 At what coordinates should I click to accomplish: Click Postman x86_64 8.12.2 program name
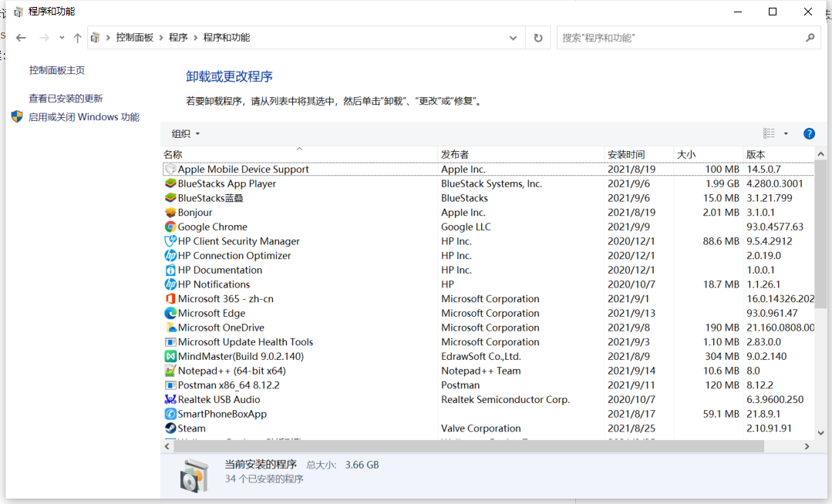coord(229,385)
